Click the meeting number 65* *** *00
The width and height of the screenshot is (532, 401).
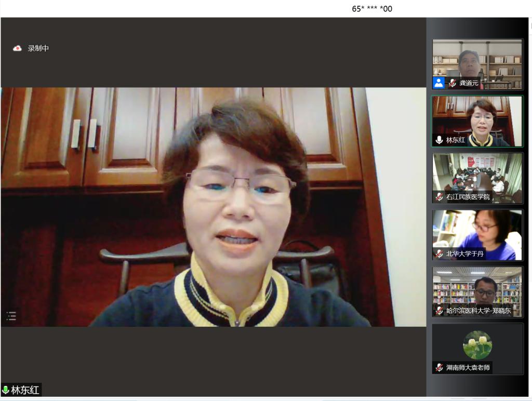pyautogui.click(x=372, y=9)
